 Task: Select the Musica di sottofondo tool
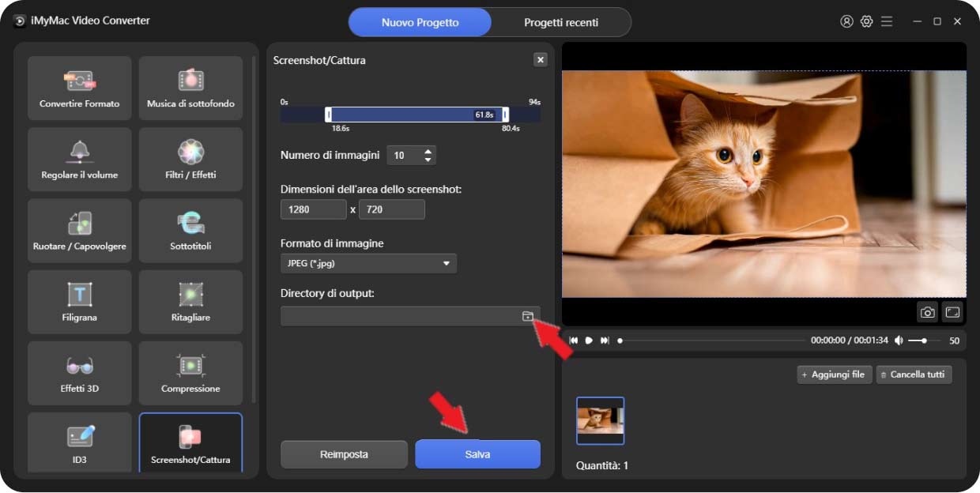point(190,88)
